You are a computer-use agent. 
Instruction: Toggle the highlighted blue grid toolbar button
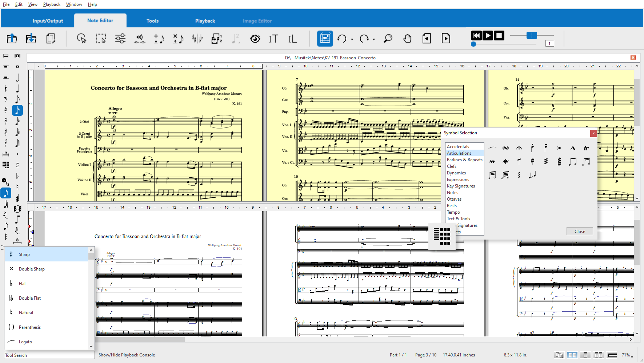click(325, 38)
